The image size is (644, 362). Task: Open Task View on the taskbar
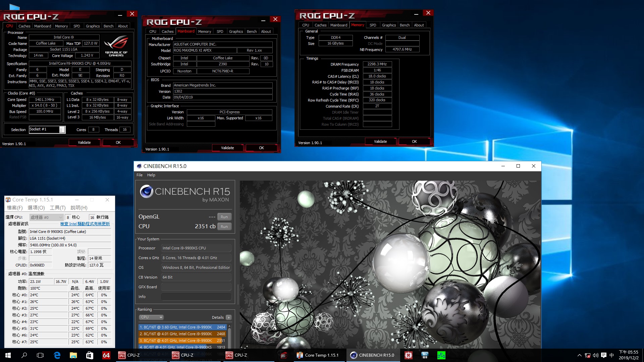click(40, 355)
